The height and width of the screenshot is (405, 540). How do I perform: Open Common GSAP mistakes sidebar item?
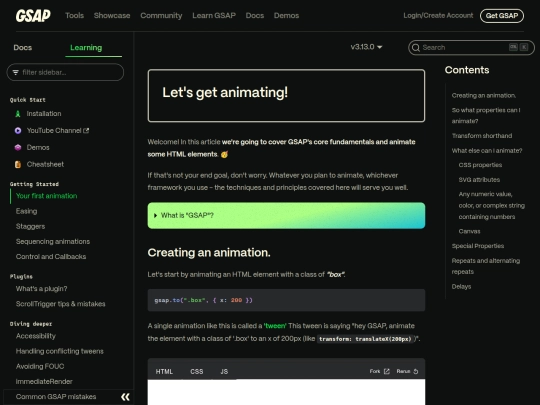pos(56,397)
